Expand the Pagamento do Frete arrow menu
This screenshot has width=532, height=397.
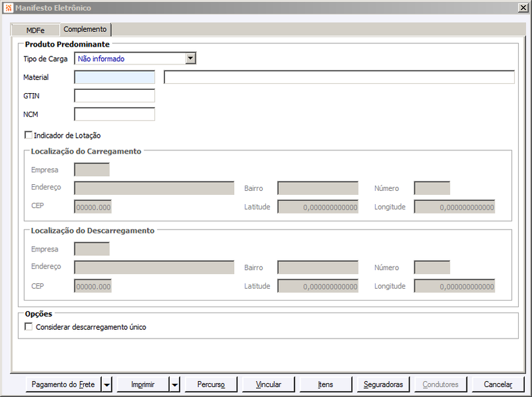[x=107, y=384]
